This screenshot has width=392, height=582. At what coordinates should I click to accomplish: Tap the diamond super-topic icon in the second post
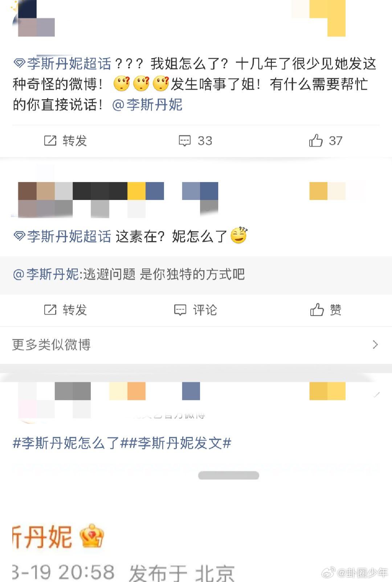point(19,237)
